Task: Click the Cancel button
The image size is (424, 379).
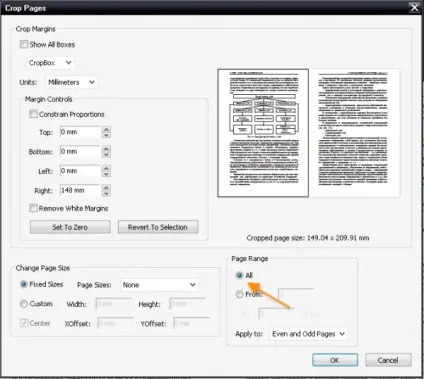Action: [x=388, y=360]
